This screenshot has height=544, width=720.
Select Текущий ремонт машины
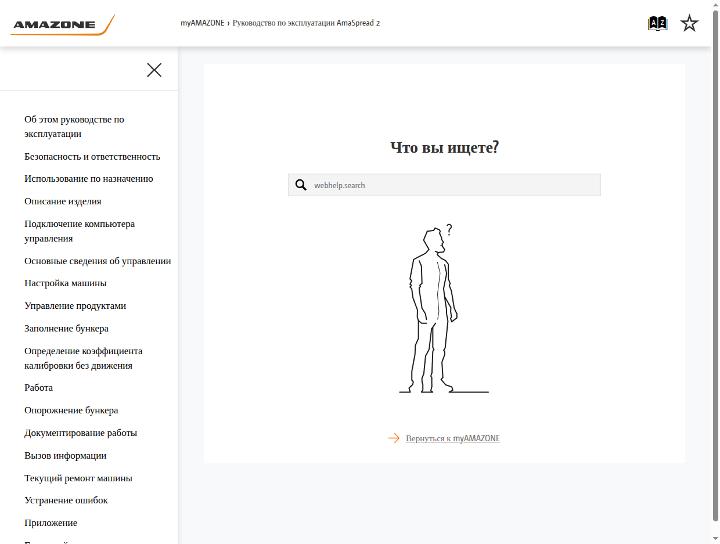tap(78, 478)
